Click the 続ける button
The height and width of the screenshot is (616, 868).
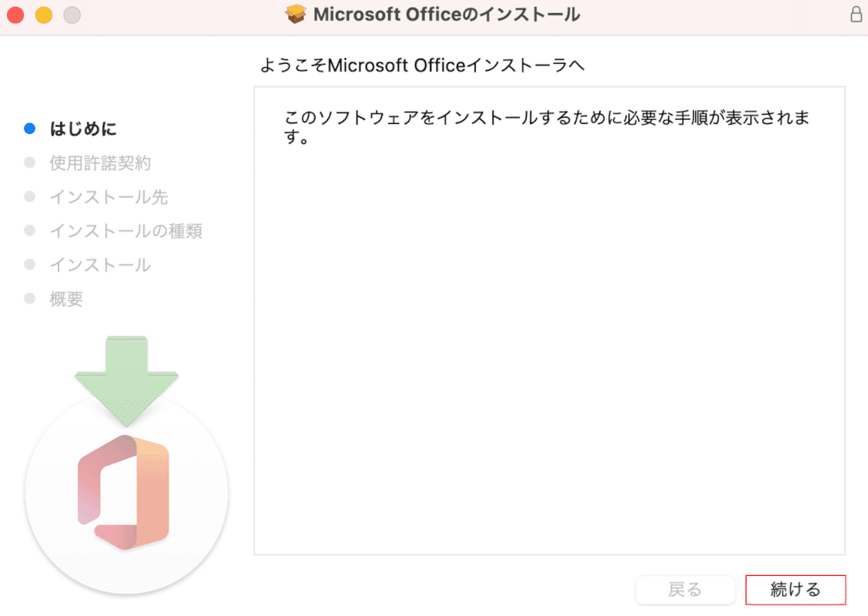796,590
